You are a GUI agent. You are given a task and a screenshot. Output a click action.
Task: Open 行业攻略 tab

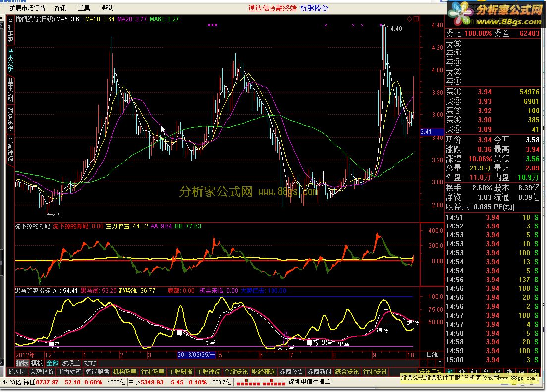tap(153, 372)
